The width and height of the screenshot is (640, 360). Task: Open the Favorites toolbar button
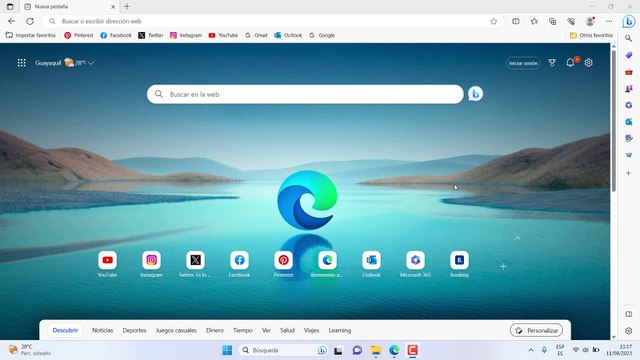(x=534, y=21)
